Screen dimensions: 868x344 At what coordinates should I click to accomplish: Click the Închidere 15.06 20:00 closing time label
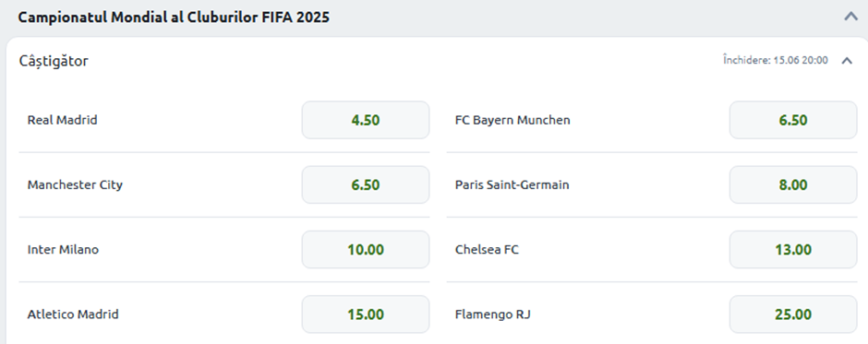[x=776, y=60]
